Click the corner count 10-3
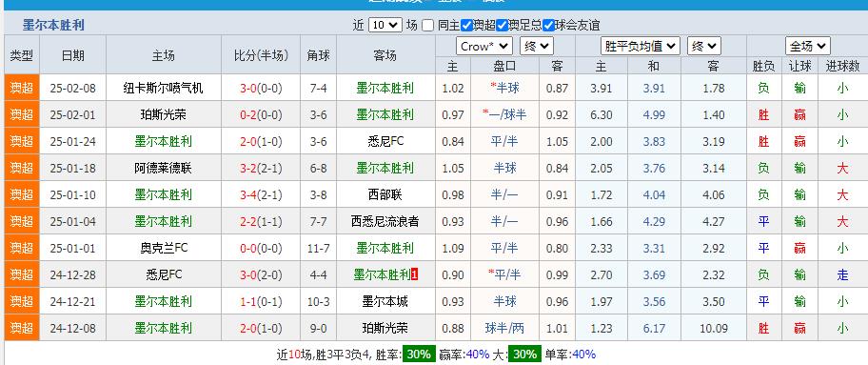The width and height of the screenshot is (868, 365). coord(318,301)
